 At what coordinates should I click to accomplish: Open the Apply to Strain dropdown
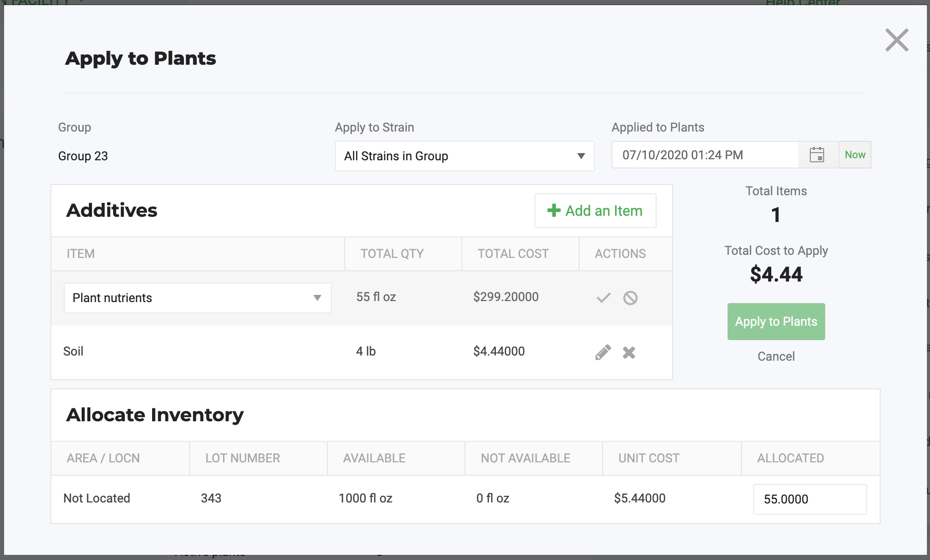(464, 156)
